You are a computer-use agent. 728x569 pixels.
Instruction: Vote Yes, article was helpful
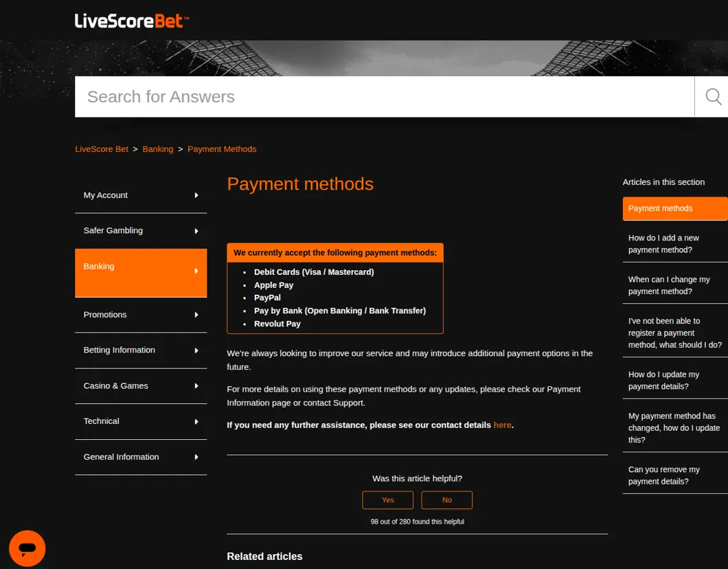pos(387,500)
